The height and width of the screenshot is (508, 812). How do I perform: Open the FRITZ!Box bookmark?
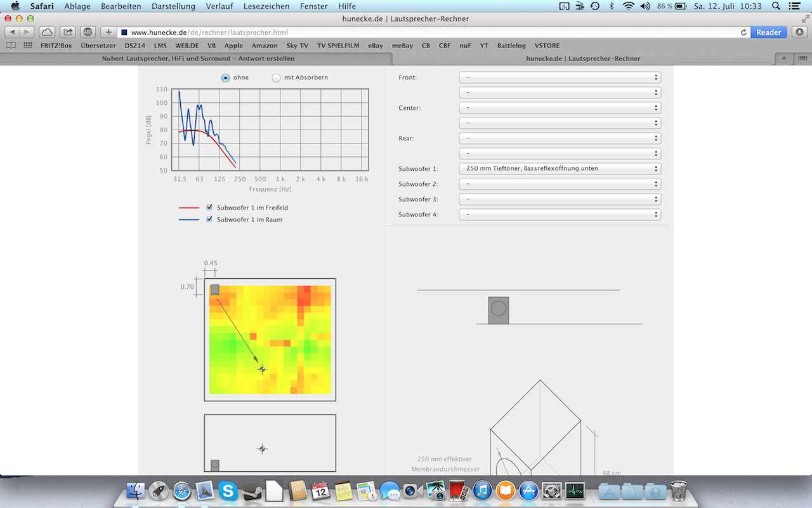57,46
